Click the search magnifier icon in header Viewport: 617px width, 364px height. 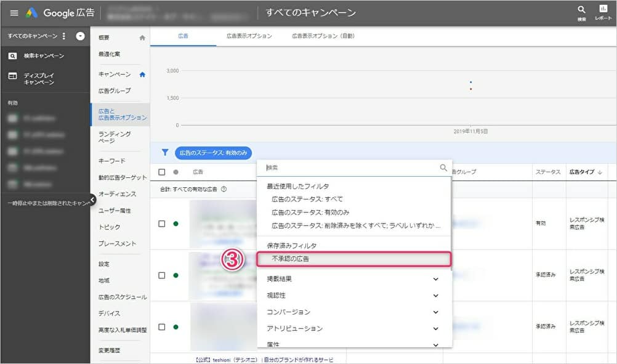581,10
